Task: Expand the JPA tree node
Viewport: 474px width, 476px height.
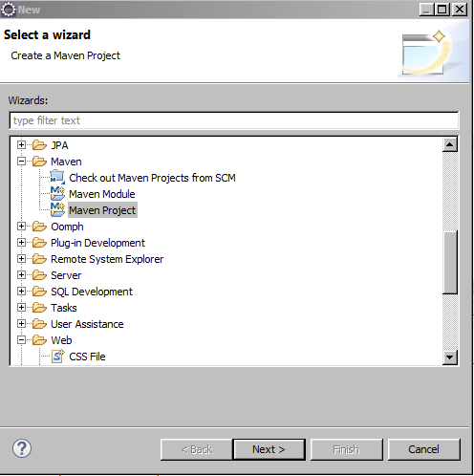Action: tap(21, 145)
